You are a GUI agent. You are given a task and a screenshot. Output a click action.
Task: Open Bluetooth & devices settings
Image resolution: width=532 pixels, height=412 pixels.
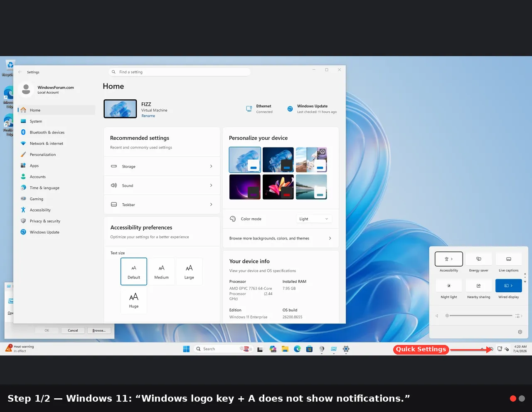(57, 132)
